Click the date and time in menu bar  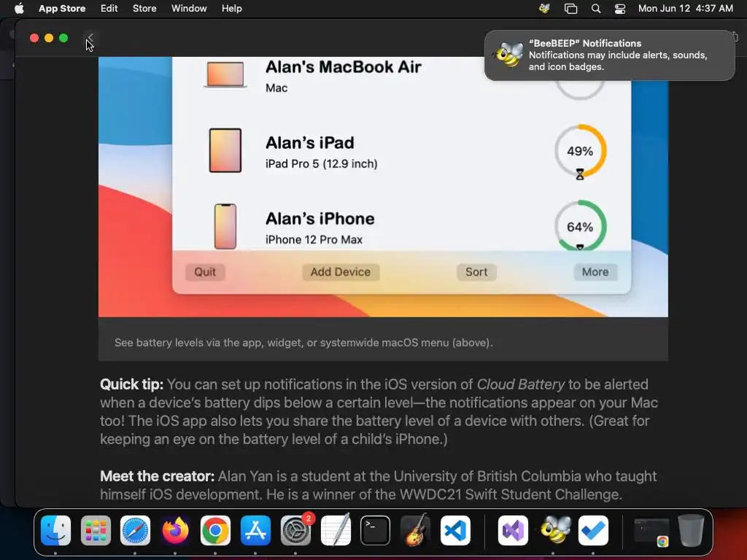[685, 8]
